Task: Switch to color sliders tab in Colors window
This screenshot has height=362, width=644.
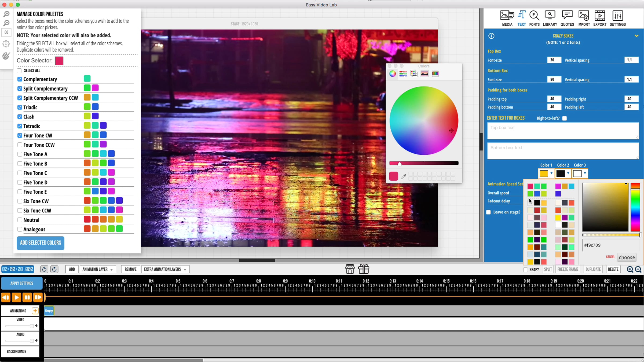Action: pos(403,74)
